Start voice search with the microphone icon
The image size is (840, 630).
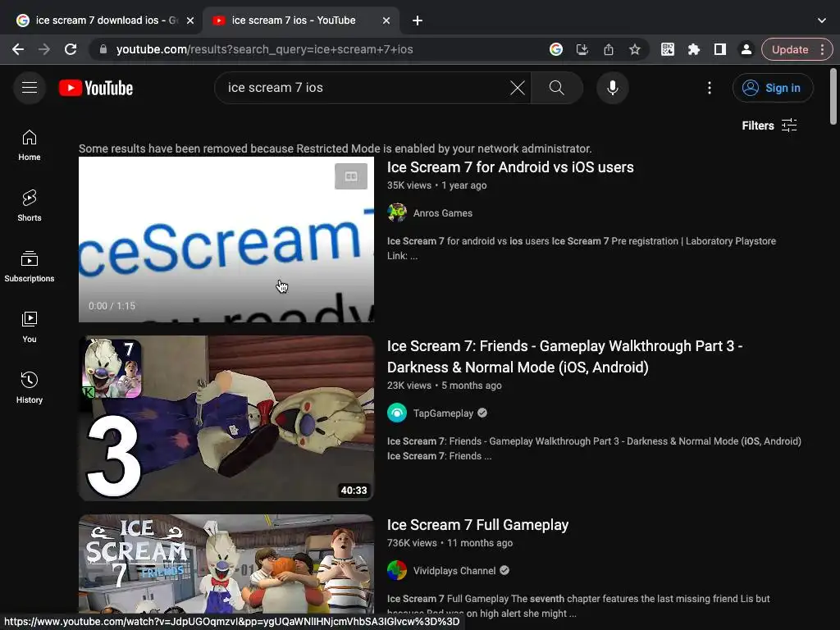click(612, 87)
